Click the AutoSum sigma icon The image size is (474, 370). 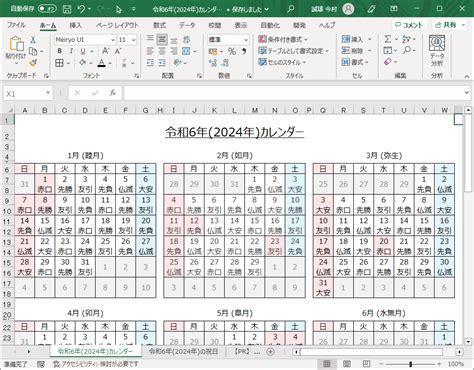[x=387, y=39]
